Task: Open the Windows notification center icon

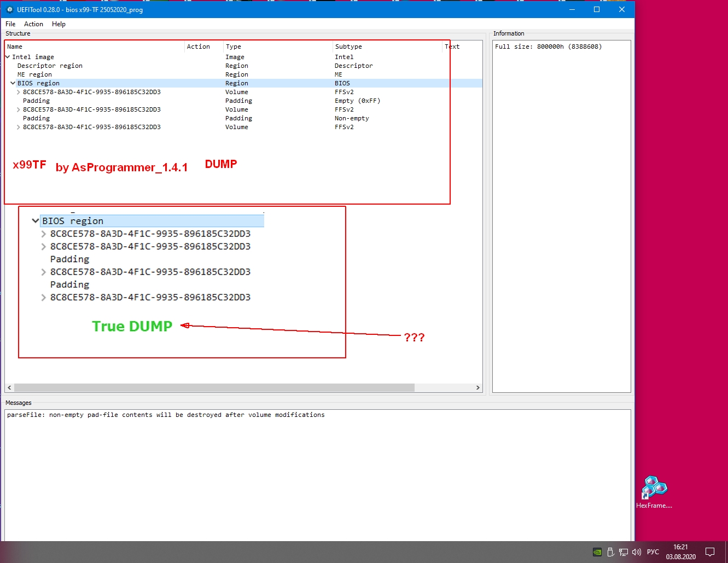Action: 710,552
